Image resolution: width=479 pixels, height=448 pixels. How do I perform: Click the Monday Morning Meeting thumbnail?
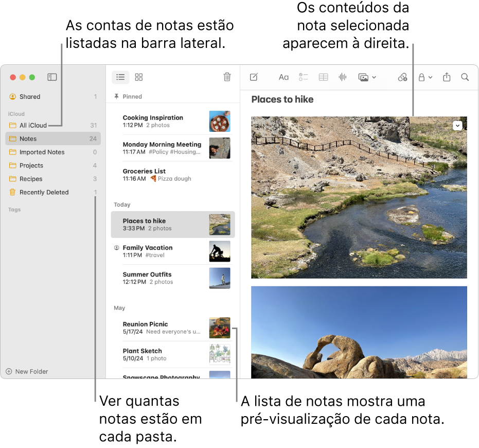220,148
